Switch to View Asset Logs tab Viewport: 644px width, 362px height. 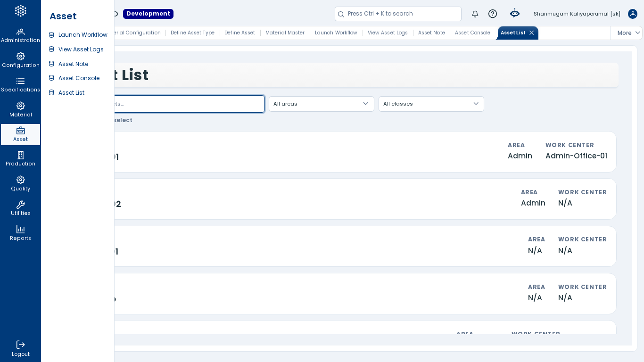point(388,33)
